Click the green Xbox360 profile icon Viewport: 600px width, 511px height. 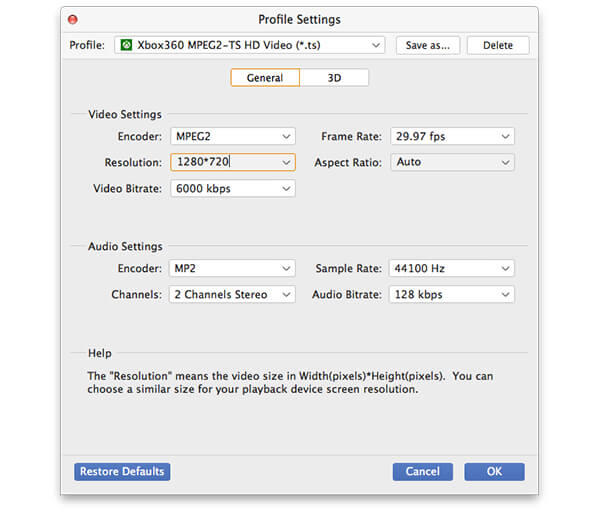[x=125, y=45]
